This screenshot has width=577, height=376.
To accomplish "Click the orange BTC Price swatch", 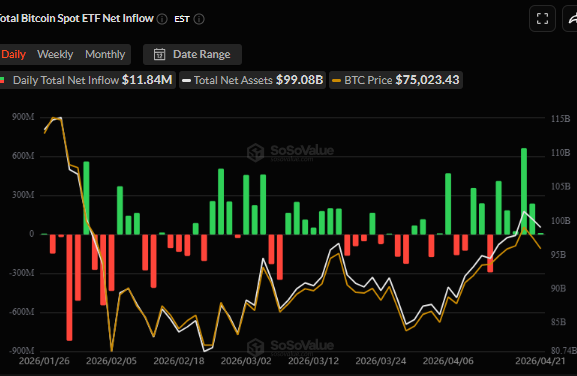I will (x=337, y=81).
